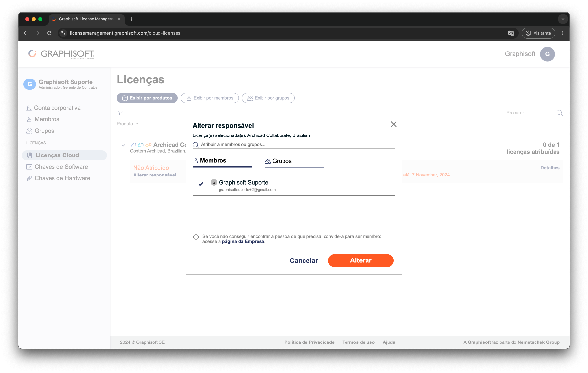
Task: Click the Licenças Cloud icon in sidebar
Action: tap(29, 155)
